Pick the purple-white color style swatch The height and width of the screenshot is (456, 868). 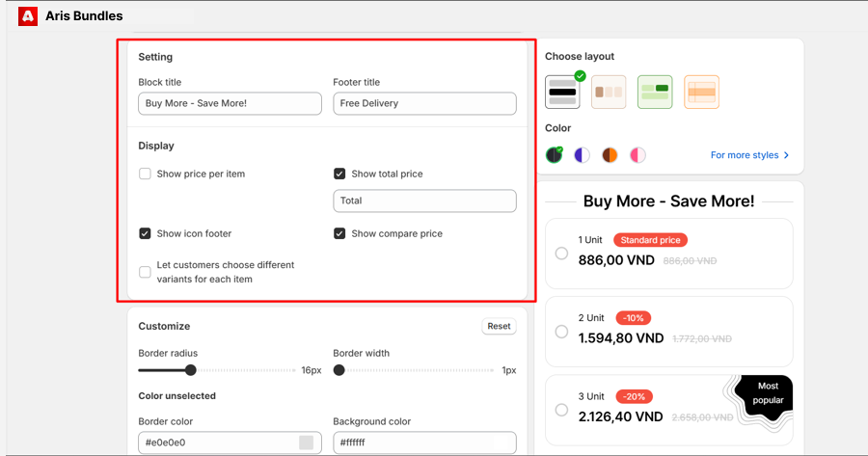coord(582,155)
